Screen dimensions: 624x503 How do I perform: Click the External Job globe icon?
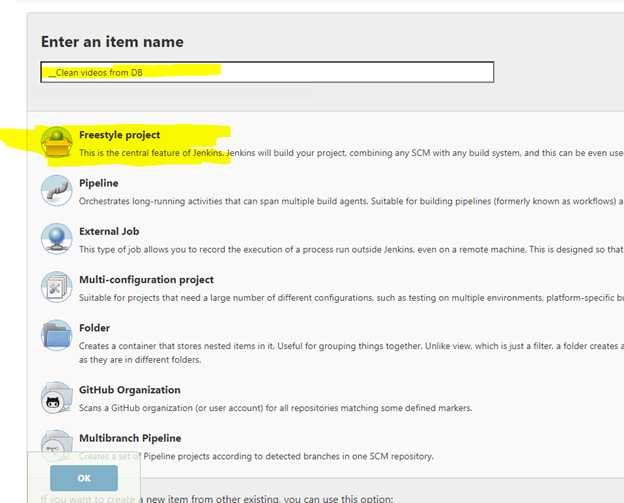pos(56,238)
